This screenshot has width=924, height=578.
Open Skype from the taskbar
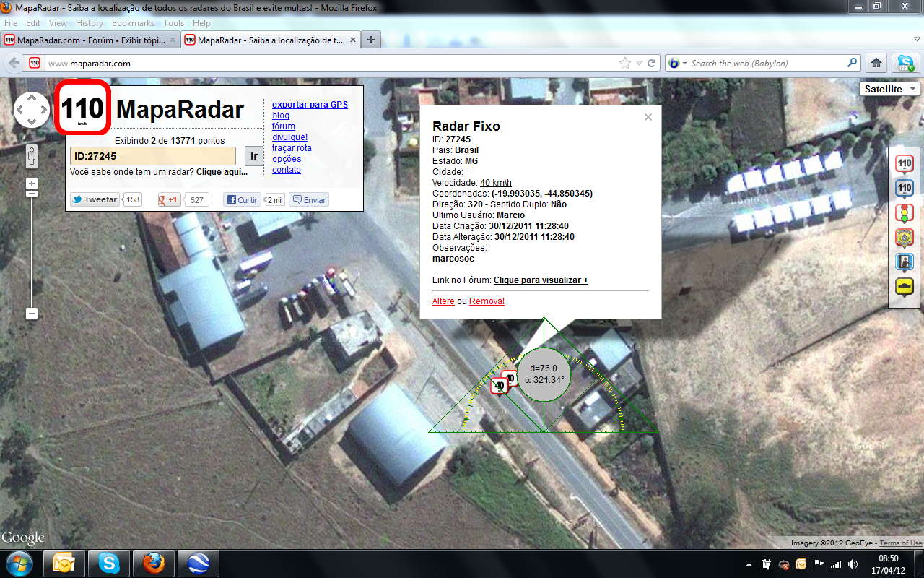(109, 564)
